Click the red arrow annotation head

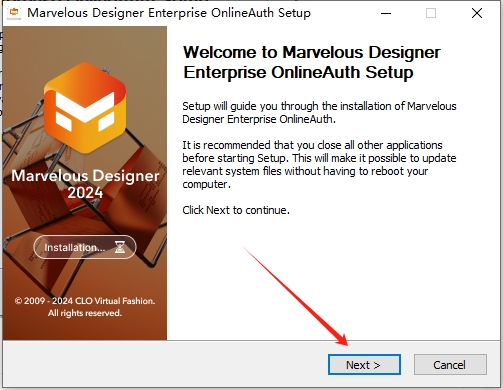343,340
